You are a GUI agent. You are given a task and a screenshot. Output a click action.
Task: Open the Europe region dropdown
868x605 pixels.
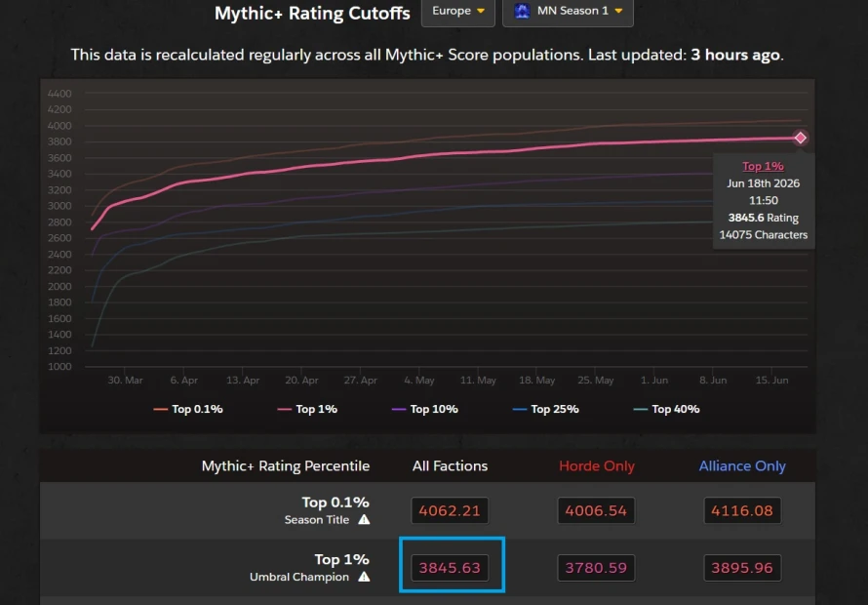[x=457, y=12]
